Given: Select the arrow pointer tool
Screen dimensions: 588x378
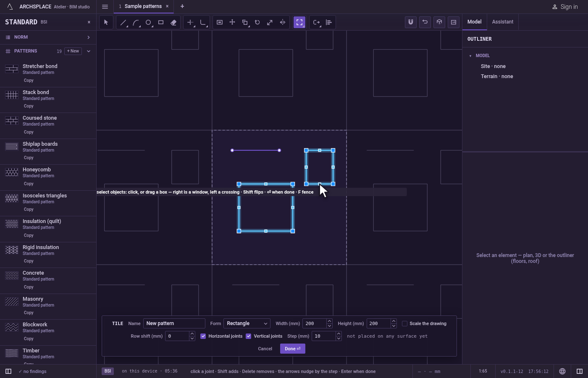Looking at the screenshot, I should point(106,22).
